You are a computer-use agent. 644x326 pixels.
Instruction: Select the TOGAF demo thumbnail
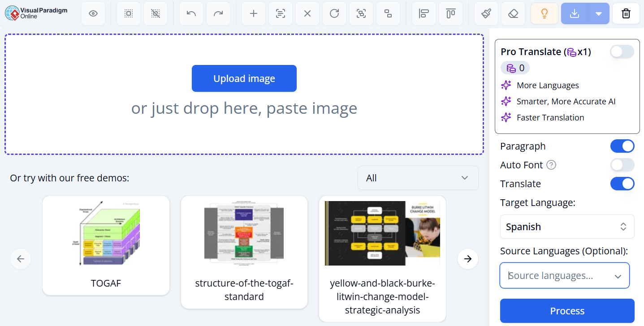point(106,233)
